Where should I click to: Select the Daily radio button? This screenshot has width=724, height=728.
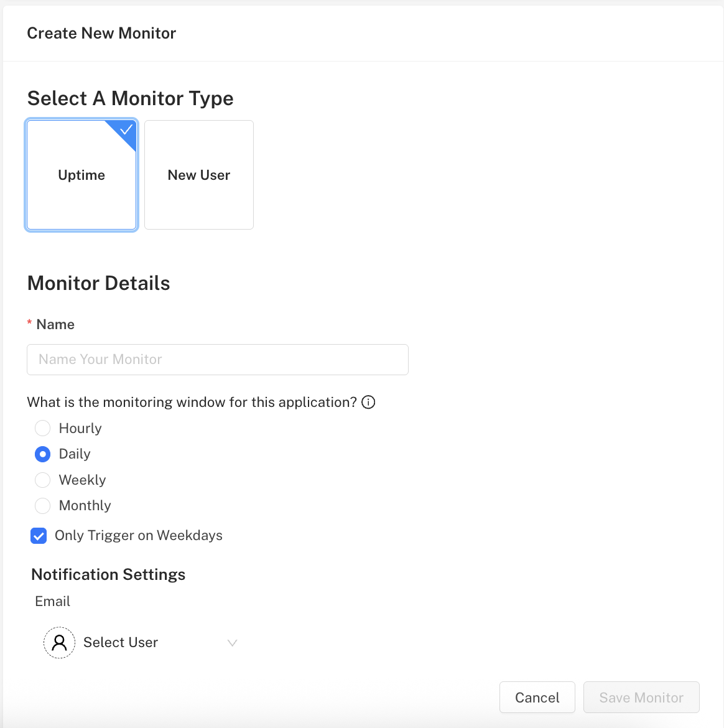(x=43, y=454)
